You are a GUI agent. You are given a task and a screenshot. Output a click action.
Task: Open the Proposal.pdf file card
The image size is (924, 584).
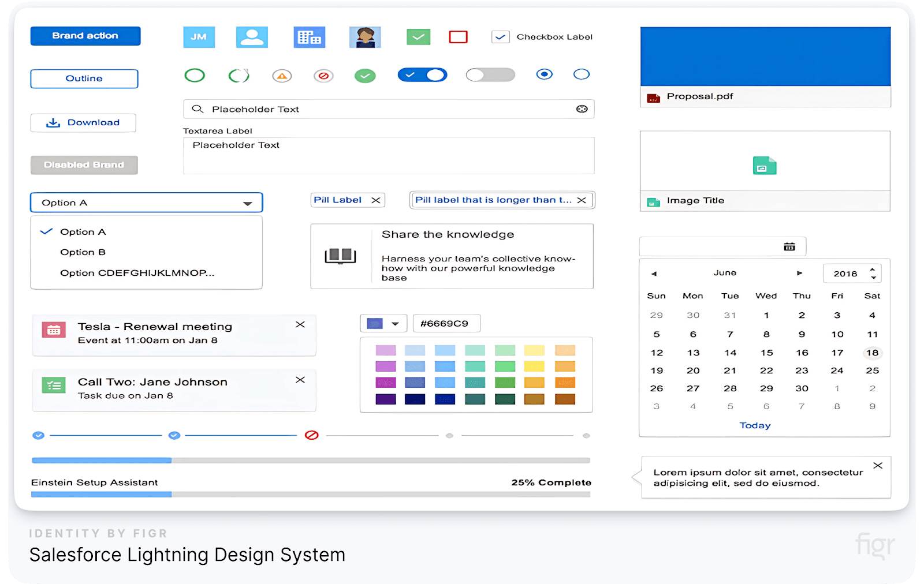tap(765, 67)
